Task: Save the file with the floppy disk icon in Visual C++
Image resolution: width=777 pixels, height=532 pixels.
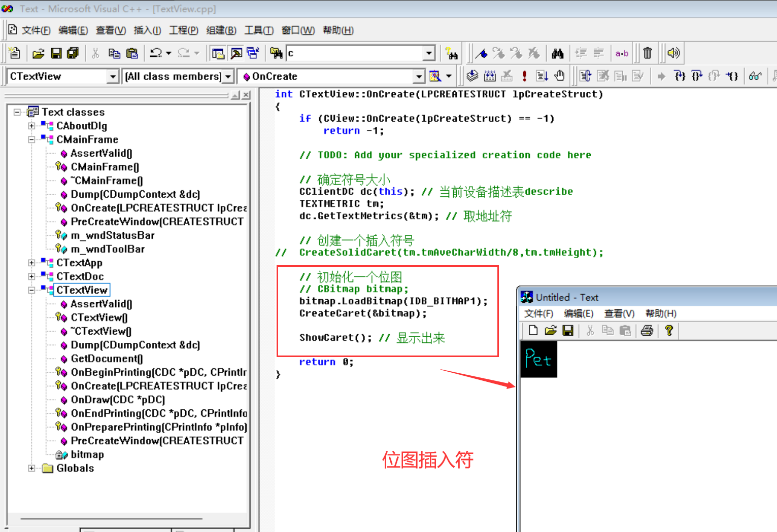Action: [x=56, y=53]
